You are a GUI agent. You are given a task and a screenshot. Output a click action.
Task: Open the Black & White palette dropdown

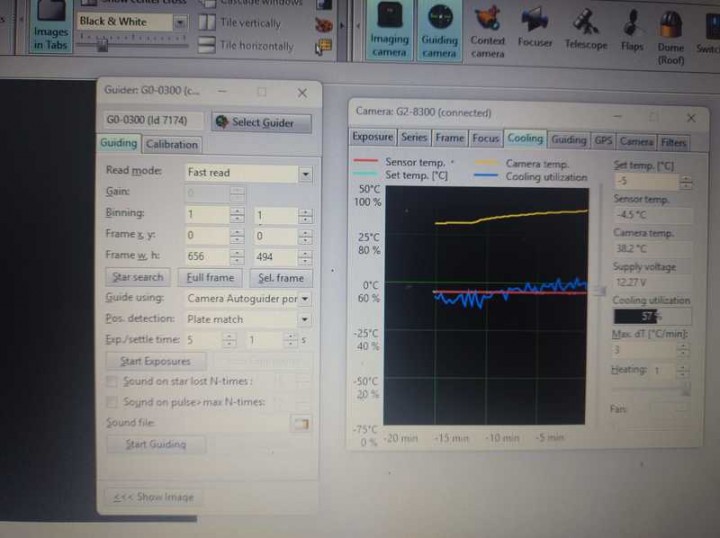click(180, 22)
